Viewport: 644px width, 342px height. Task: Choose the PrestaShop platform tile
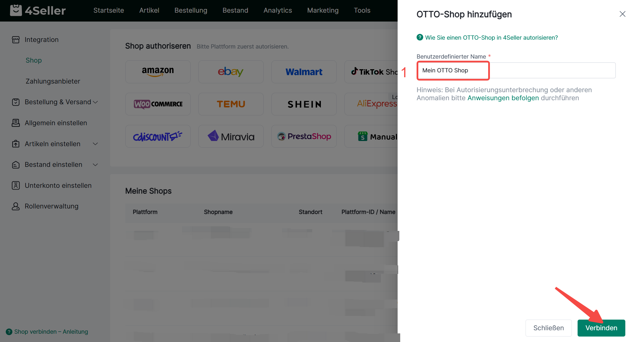pyautogui.click(x=304, y=136)
